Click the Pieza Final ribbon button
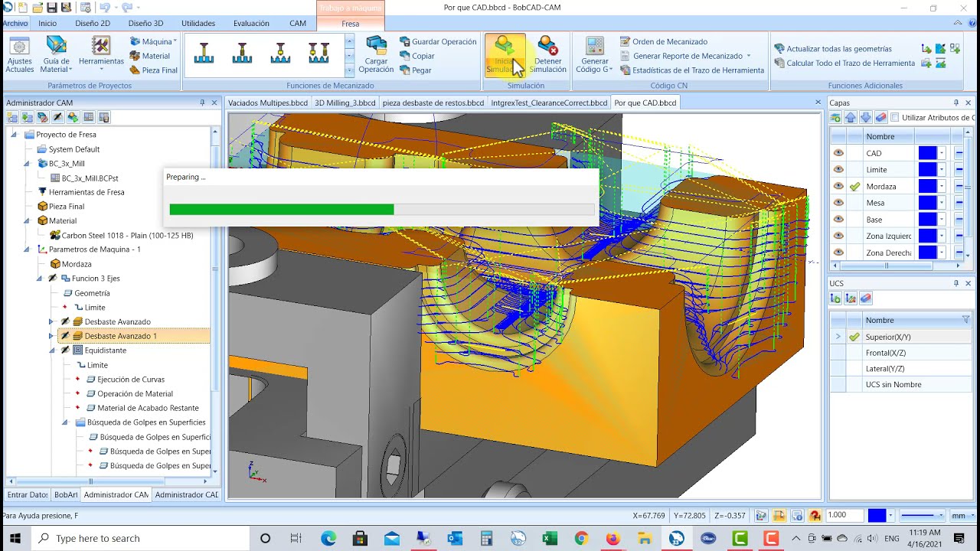980x551 pixels. [154, 70]
